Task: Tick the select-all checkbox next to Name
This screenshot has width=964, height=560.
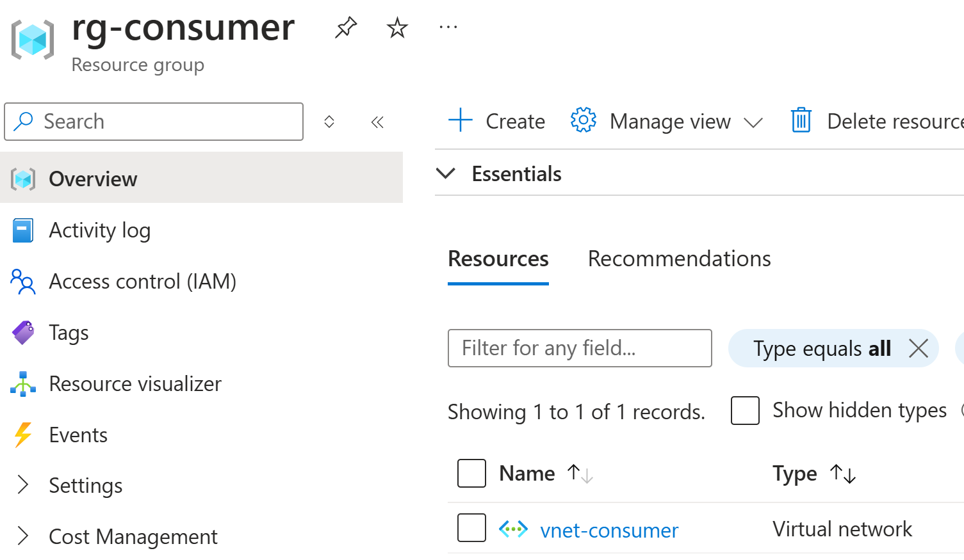Action: [x=471, y=474]
